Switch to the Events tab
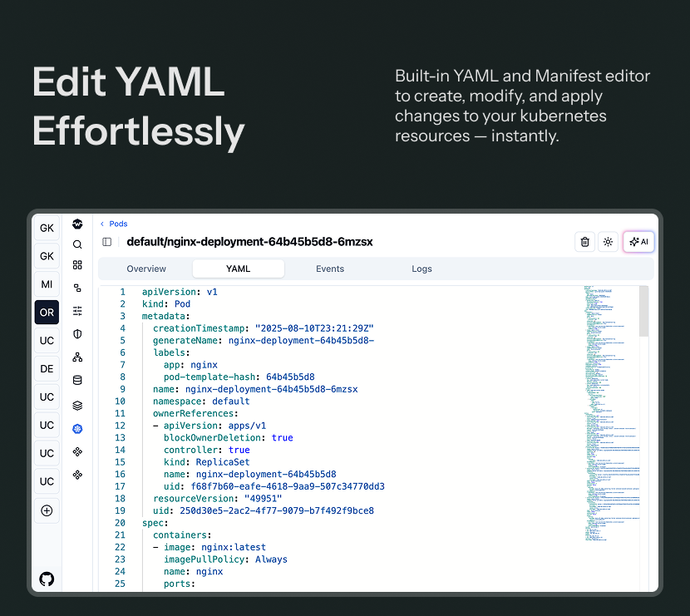The width and height of the screenshot is (690, 616). (330, 269)
